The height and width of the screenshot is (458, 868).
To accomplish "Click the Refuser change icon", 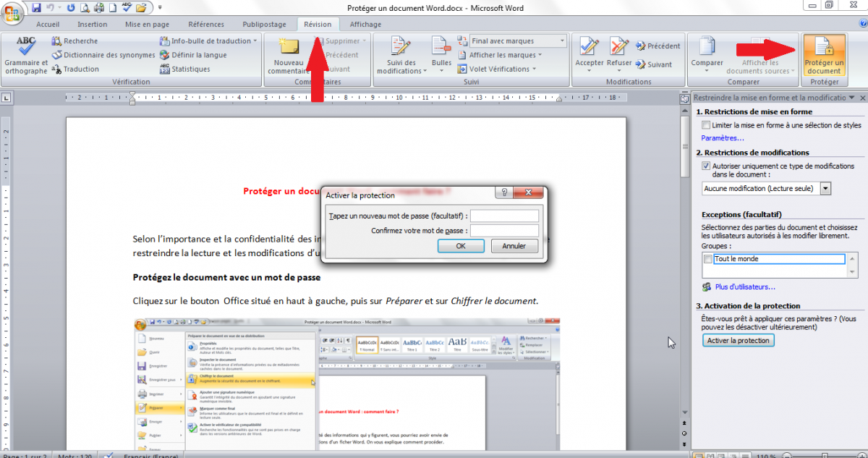I will pos(619,47).
